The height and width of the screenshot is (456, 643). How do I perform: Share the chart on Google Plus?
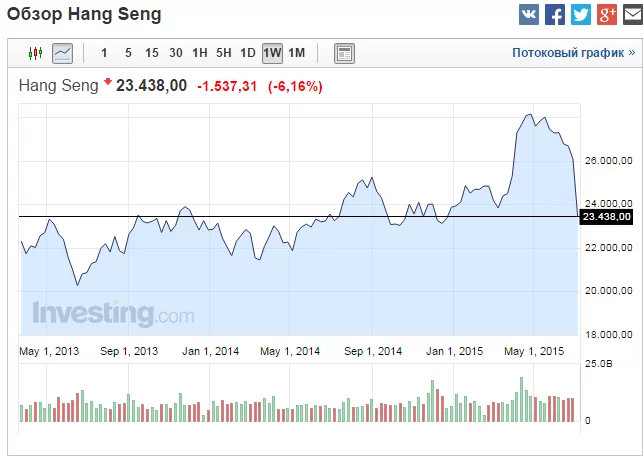pos(606,15)
